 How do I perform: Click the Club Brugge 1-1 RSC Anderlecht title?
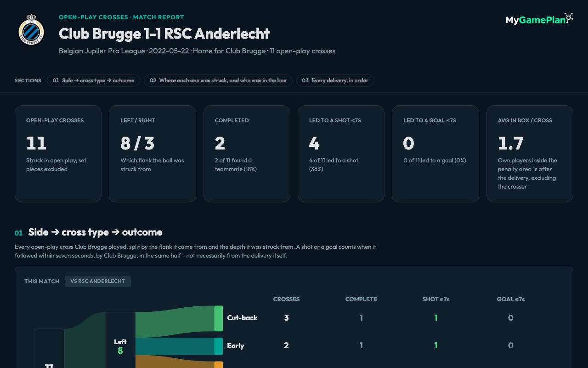pos(164,34)
